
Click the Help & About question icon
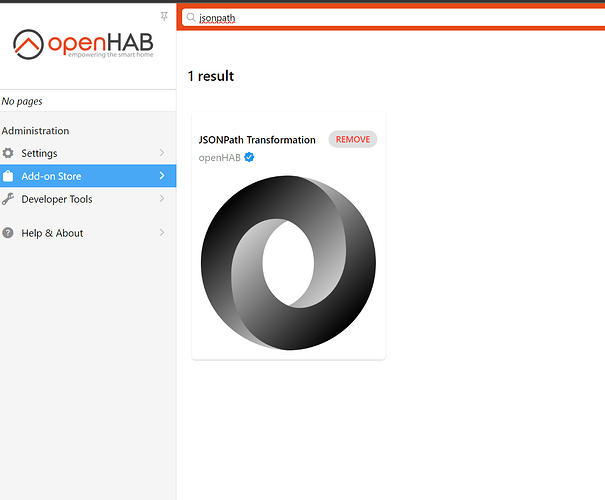pyautogui.click(x=8, y=233)
